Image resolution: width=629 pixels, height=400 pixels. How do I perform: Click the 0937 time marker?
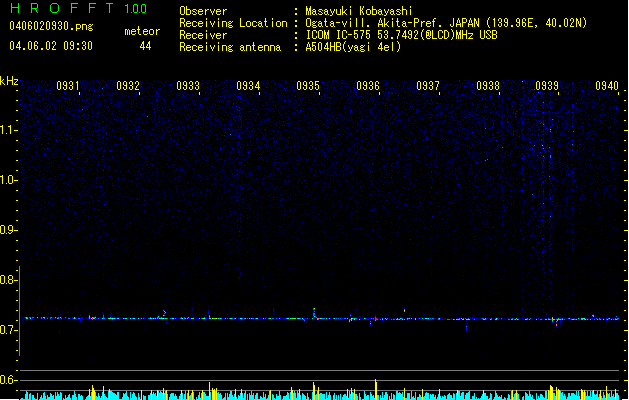pos(428,86)
